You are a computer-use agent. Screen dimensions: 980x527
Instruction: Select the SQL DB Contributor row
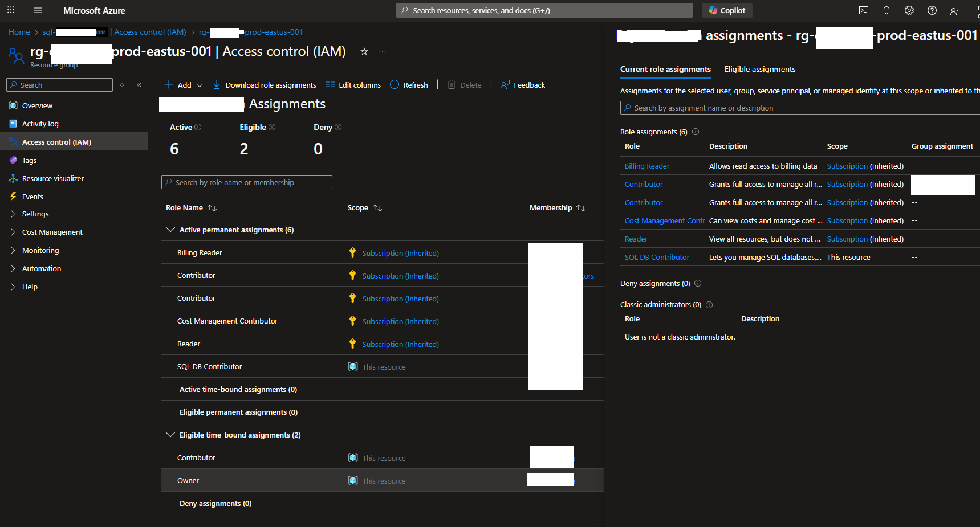[383, 366]
